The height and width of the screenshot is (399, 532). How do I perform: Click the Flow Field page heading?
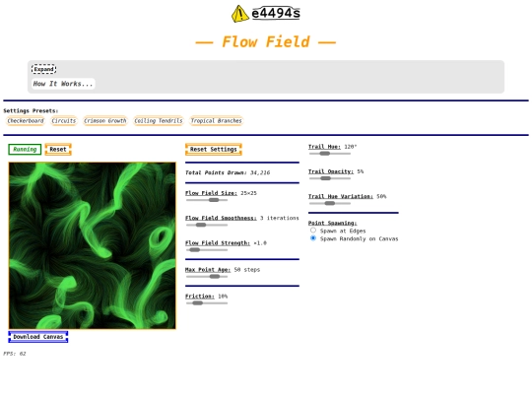266,42
